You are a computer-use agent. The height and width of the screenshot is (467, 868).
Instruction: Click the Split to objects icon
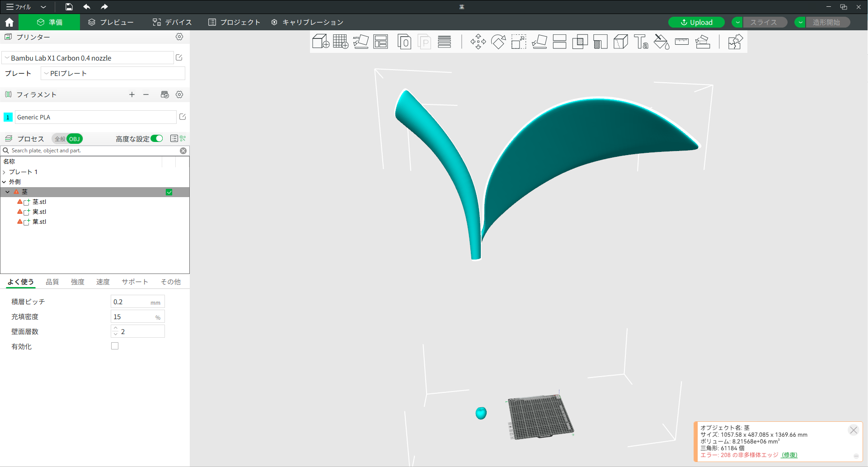404,42
